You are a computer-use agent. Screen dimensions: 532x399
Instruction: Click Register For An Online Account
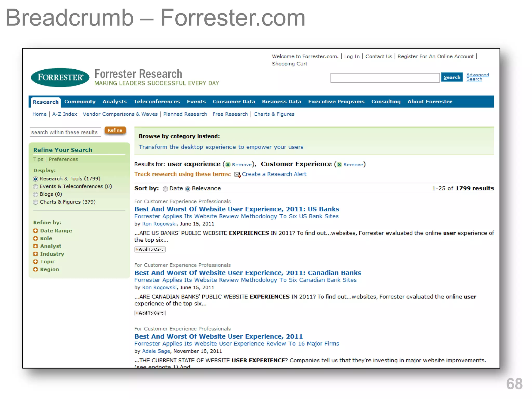click(435, 56)
